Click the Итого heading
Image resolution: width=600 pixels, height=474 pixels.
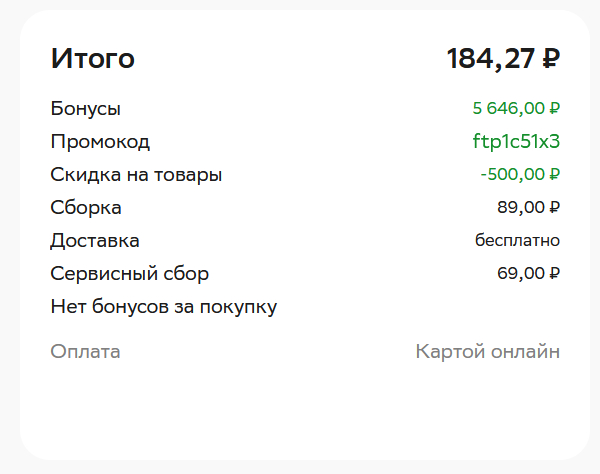pyautogui.click(x=92, y=59)
